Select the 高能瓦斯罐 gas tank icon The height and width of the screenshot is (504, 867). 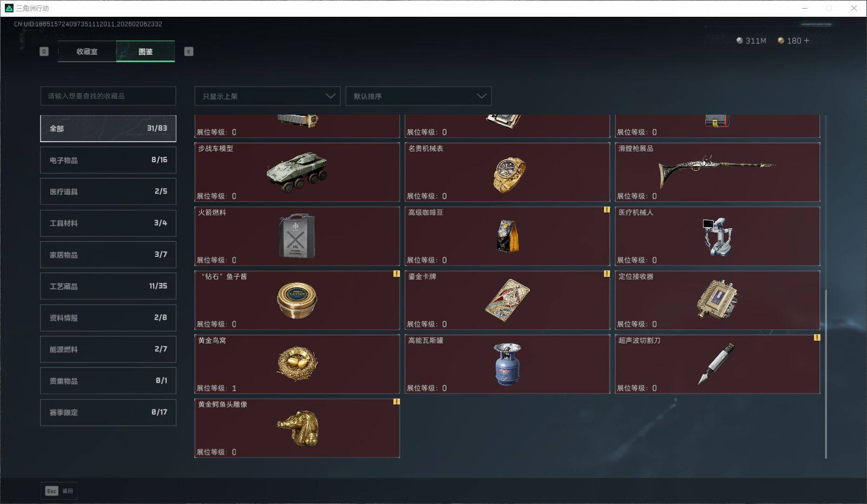point(507,364)
